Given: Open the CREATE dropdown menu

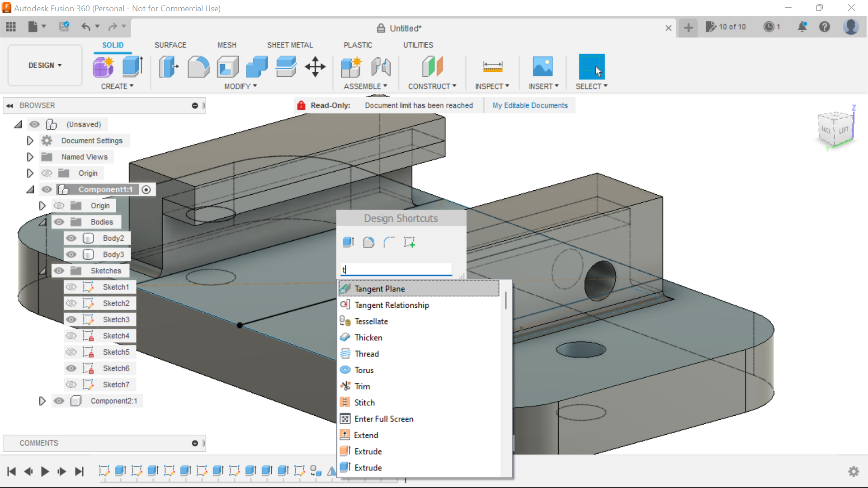Looking at the screenshot, I should 117,86.
